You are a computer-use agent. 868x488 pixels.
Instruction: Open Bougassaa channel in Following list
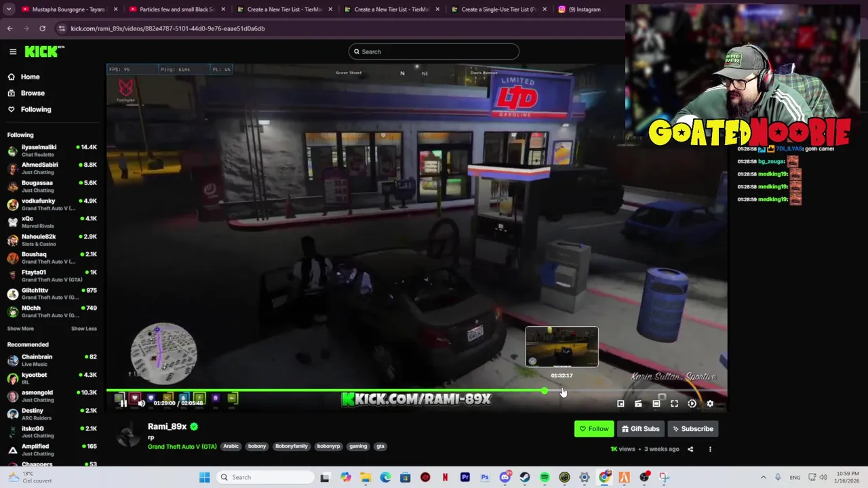52,186
